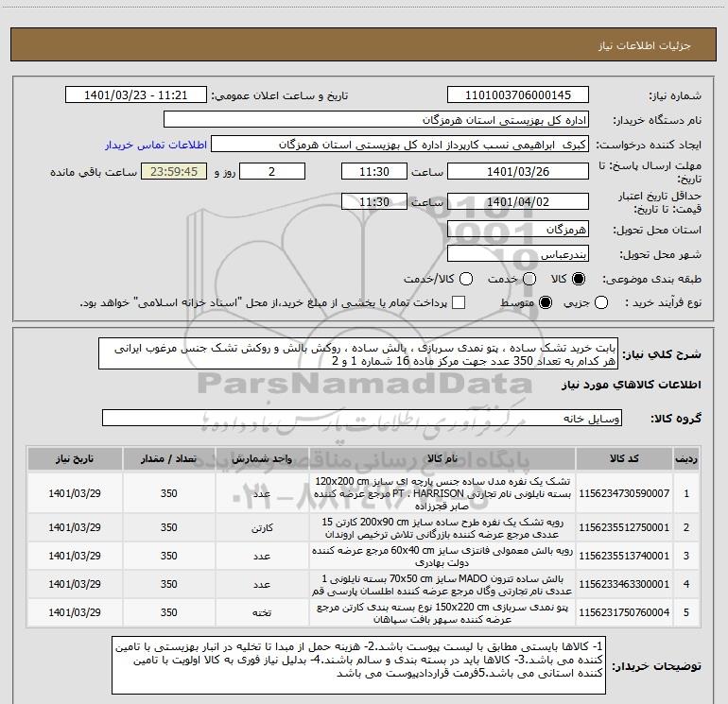Viewport: 728px width, 704px height.
Task: Click the نام کالا column header
Action: click(x=442, y=459)
